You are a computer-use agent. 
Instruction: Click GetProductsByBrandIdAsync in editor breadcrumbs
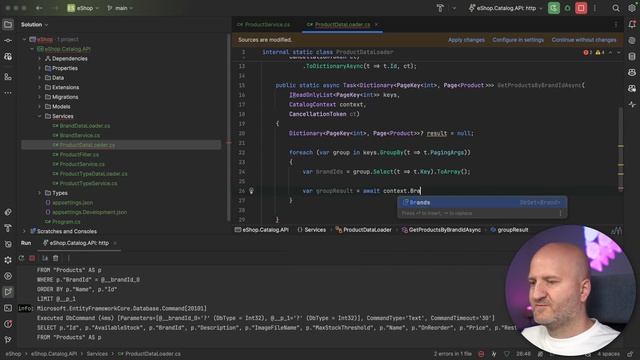[x=441, y=230]
